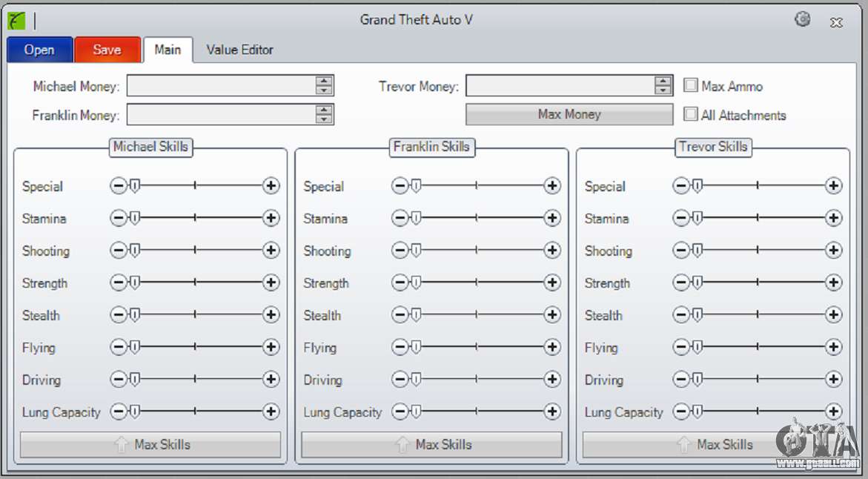Open the Value Editor tab
The width and height of the screenshot is (868, 479).
click(239, 50)
